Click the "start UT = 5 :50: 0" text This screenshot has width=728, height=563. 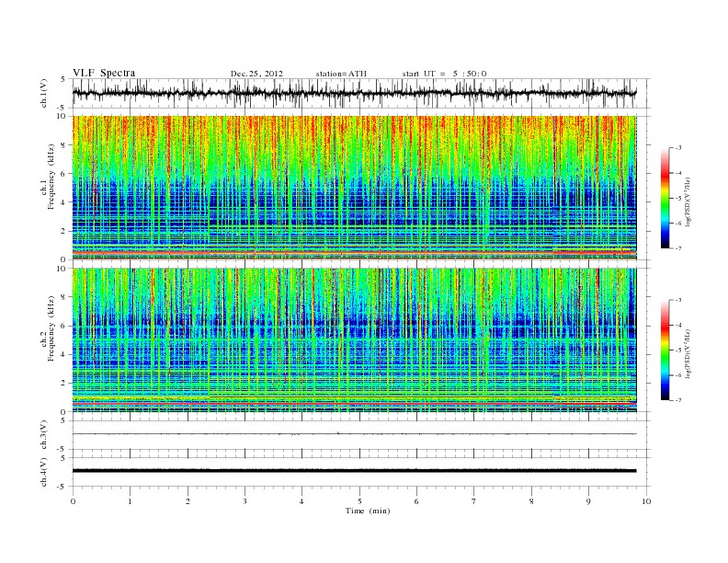click(444, 74)
